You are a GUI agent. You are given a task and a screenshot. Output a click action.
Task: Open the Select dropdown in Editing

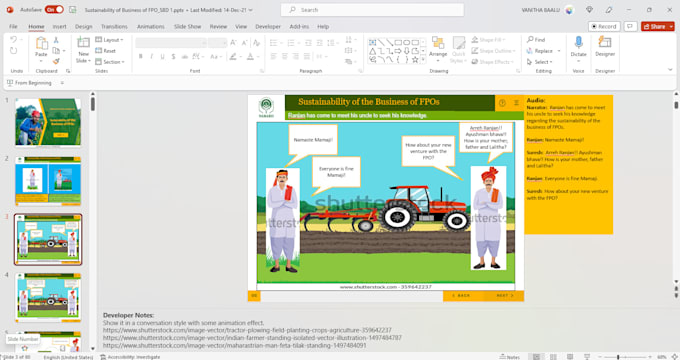540,62
